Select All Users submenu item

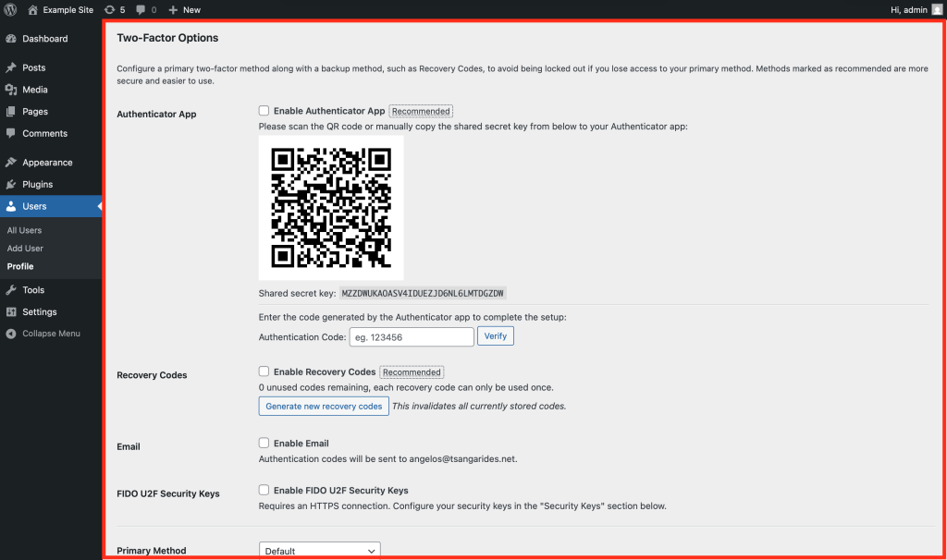pos(24,230)
